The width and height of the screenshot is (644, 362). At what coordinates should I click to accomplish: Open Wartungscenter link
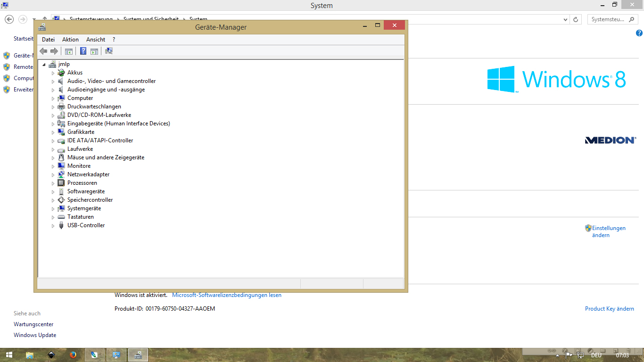[33, 324]
